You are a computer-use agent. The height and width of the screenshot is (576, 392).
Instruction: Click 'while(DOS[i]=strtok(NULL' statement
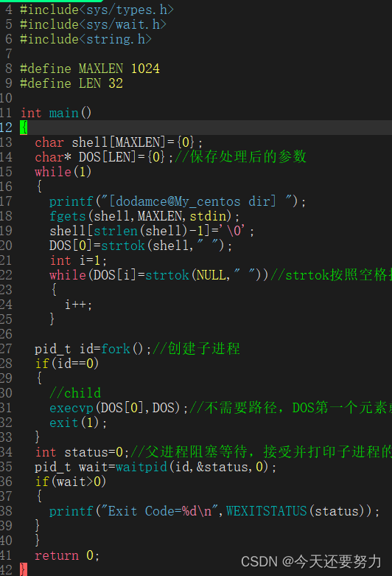160,275
